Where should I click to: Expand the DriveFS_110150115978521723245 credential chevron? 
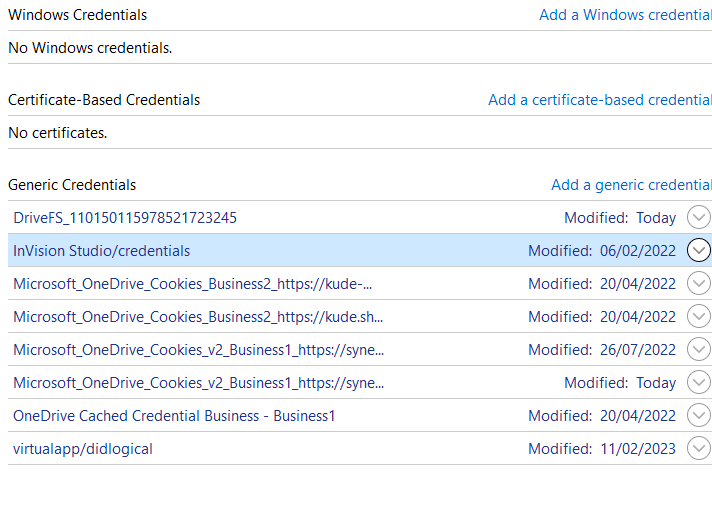click(x=698, y=217)
